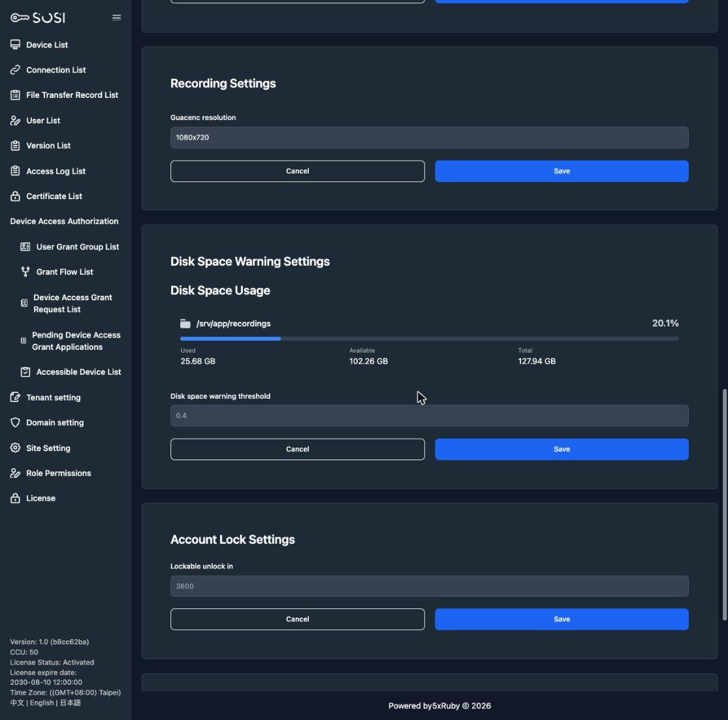Image resolution: width=728 pixels, height=720 pixels.
Task: Click the Device Access Grant Request icon
Action: pos(24,303)
